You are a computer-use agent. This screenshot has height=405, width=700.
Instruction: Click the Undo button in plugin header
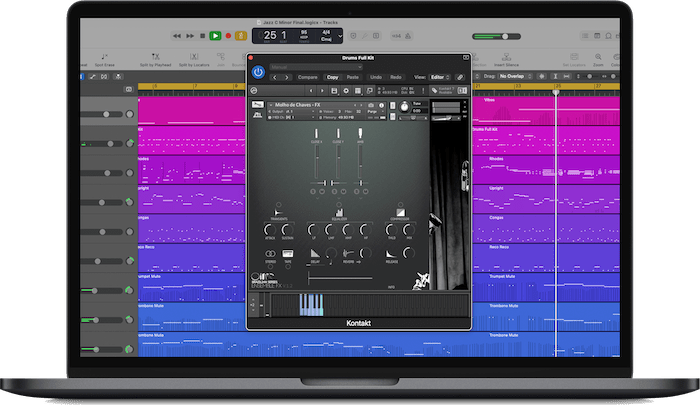(376, 77)
